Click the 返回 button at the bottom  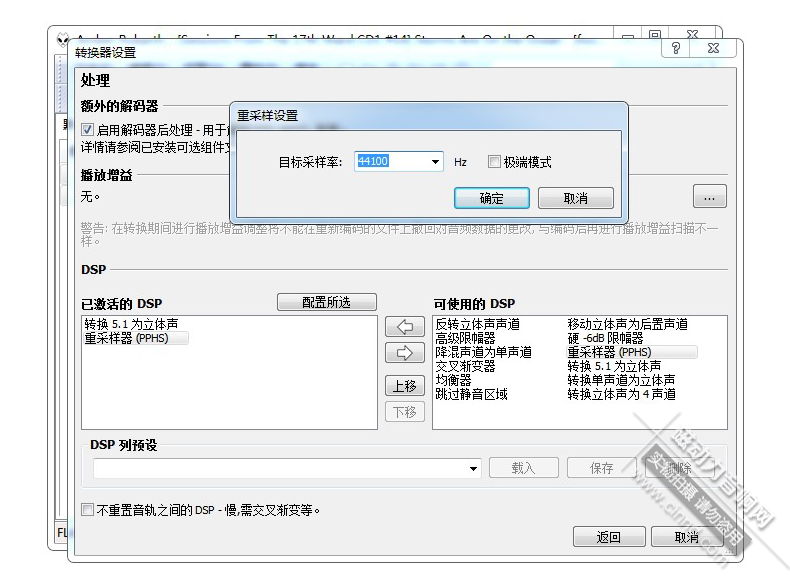pyautogui.click(x=609, y=537)
